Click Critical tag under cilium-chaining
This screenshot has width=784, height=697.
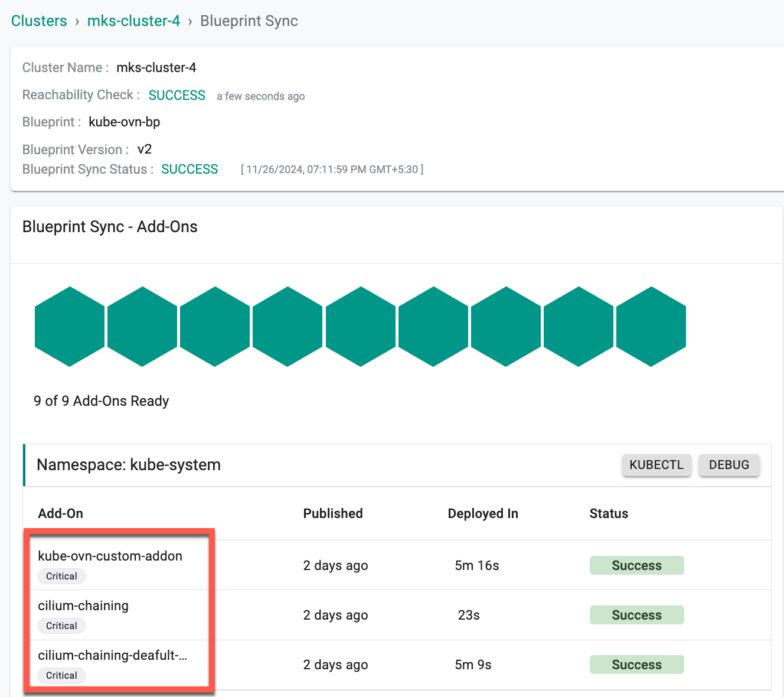coord(61,626)
